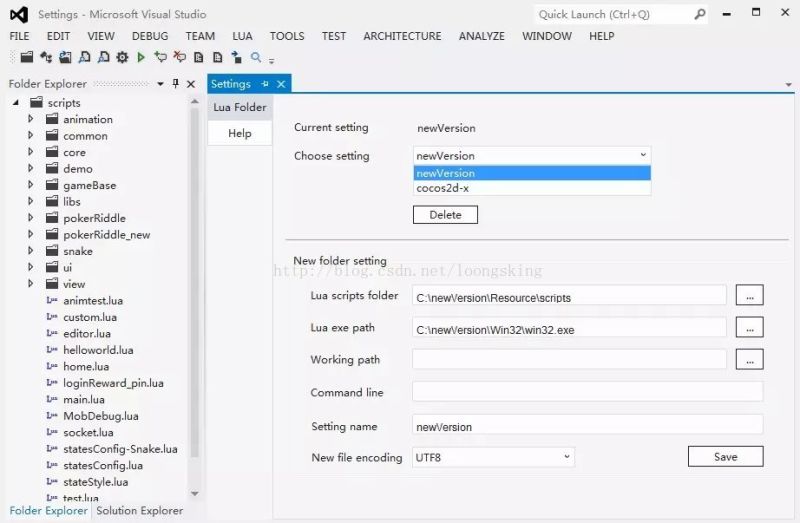Click the animation folder icon
Image resolution: width=800 pixels, height=523 pixels.
pyautogui.click(x=52, y=119)
